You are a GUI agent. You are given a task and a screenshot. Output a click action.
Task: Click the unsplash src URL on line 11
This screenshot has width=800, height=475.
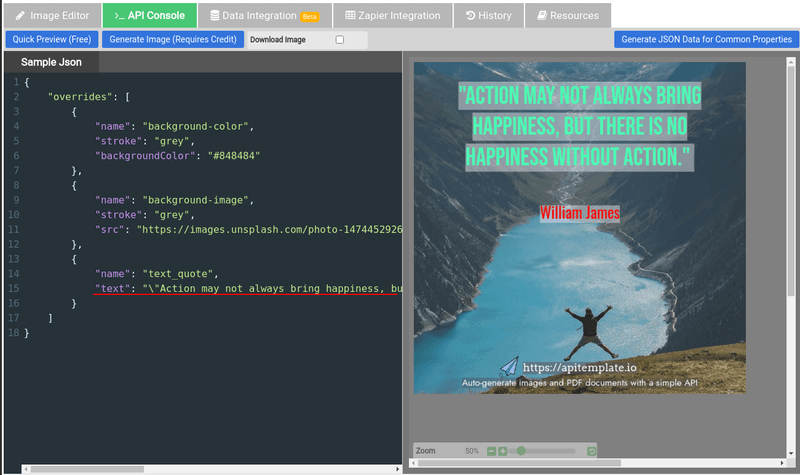click(269, 230)
